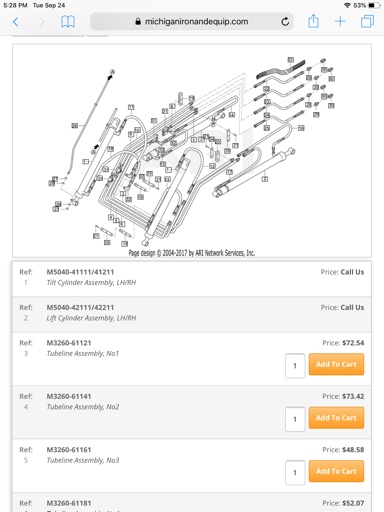The width and height of the screenshot is (384, 512).
Task: Tap the michiganironandequip.com address bar
Action: tap(192, 22)
